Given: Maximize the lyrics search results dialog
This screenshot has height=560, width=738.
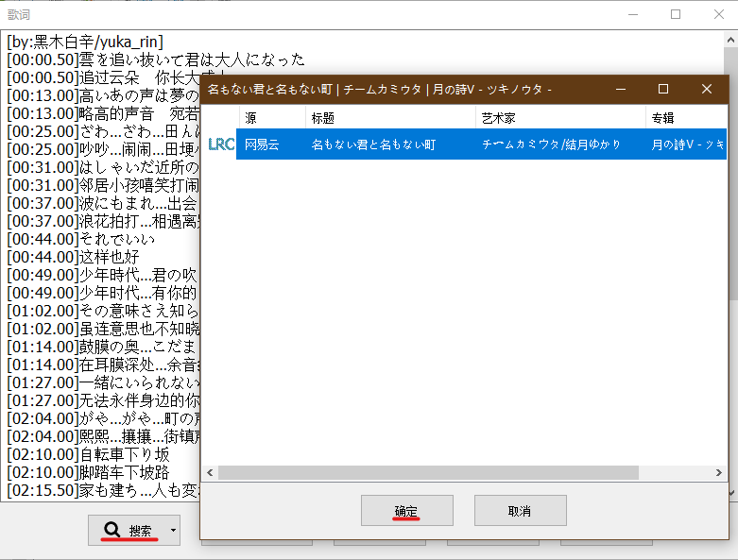Looking at the screenshot, I should [663, 89].
